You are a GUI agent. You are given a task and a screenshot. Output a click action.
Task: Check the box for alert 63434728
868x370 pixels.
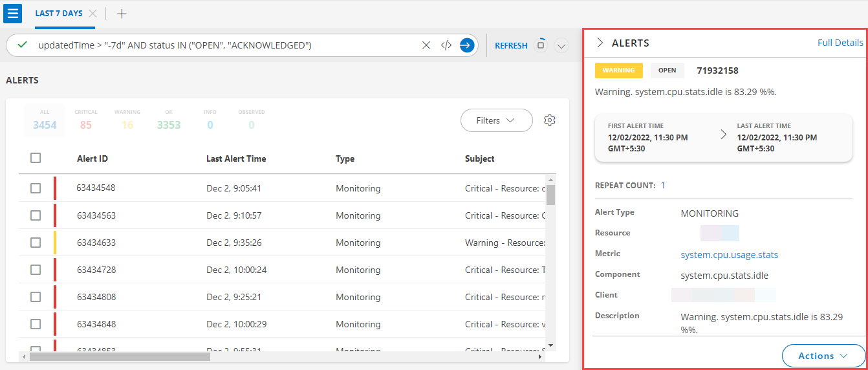pyautogui.click(x=36, y=270)
